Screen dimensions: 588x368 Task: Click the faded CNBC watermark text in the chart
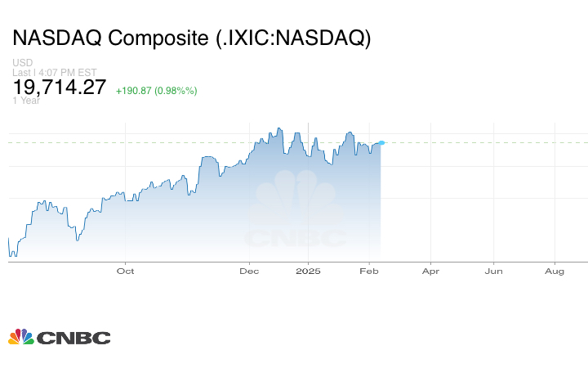click(x=296, y=239)
